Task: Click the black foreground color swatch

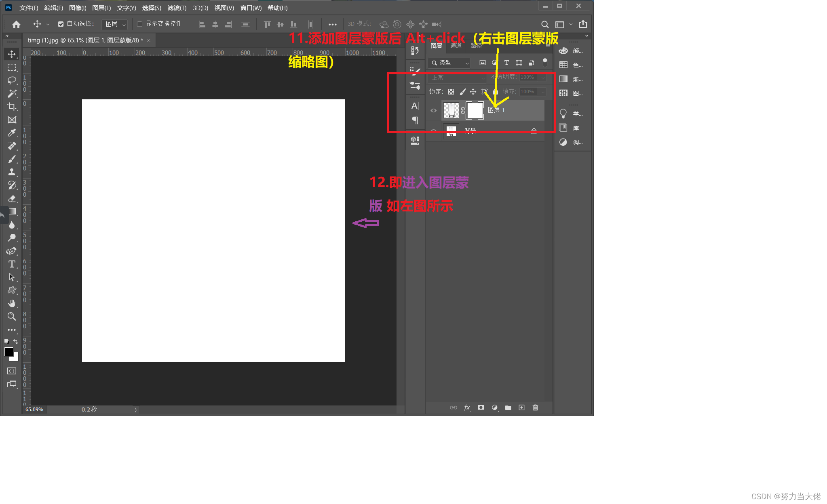Action: coord(8,351)
